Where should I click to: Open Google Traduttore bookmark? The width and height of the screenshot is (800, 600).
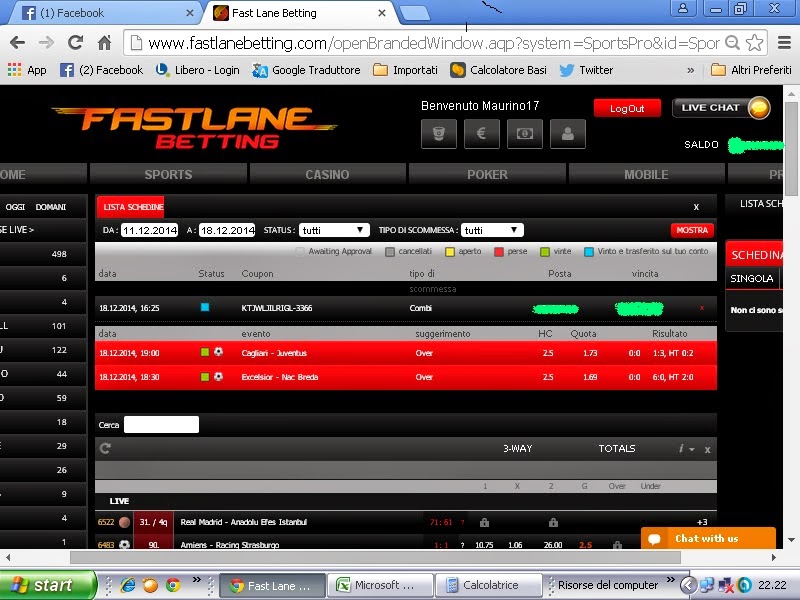(306, 70)
